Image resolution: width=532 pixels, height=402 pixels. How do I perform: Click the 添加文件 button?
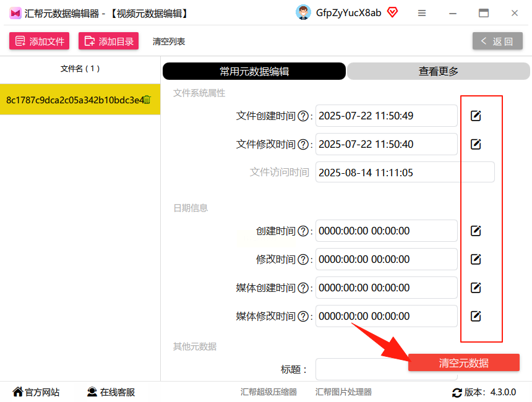(40, 41)
